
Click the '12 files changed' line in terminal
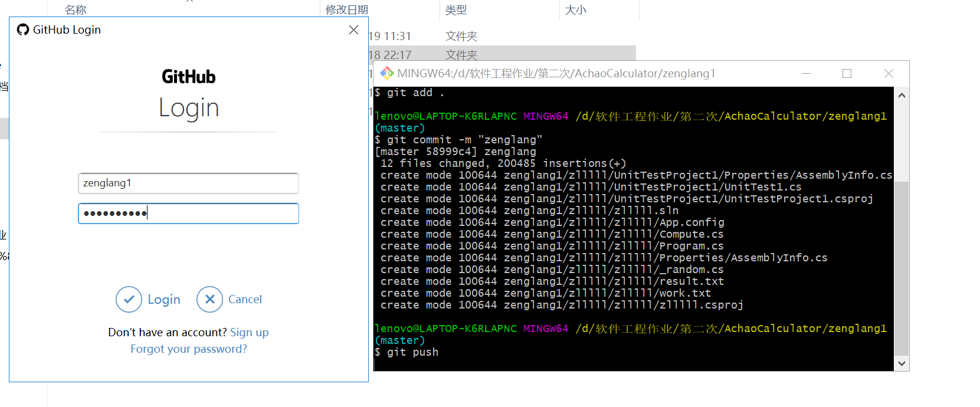pyautogui.click(x=503, y=163)
